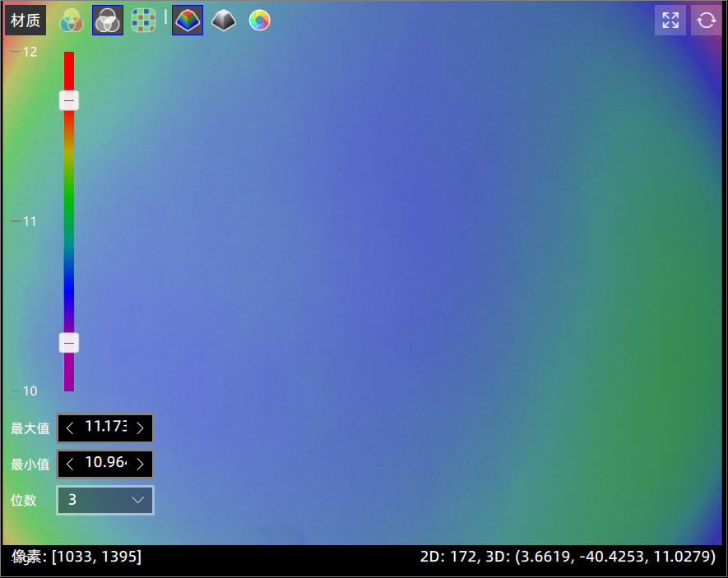The image size is (728, 578).
Task: Click the rainbow color wheel icon
Action: click(x=259, y=20)
